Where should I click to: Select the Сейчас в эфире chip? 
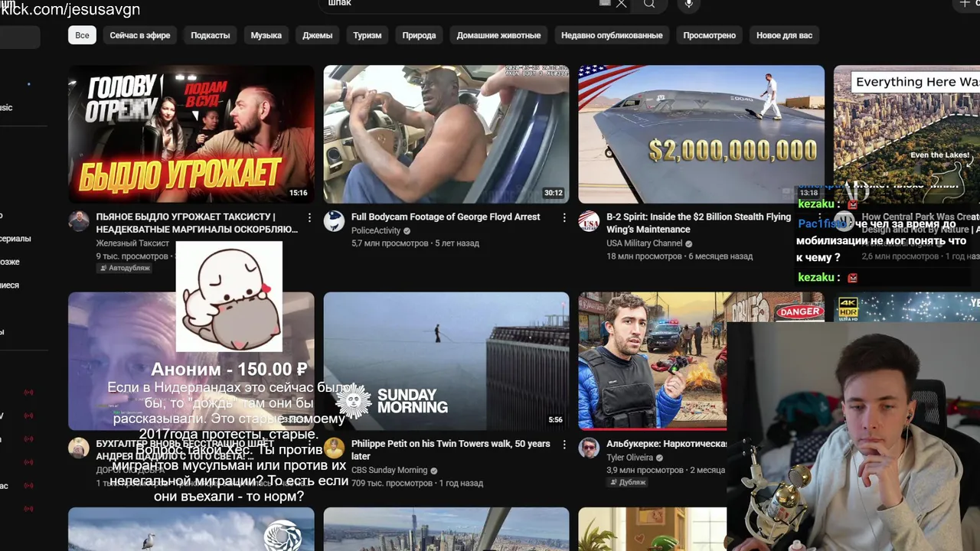coord(140,35)
